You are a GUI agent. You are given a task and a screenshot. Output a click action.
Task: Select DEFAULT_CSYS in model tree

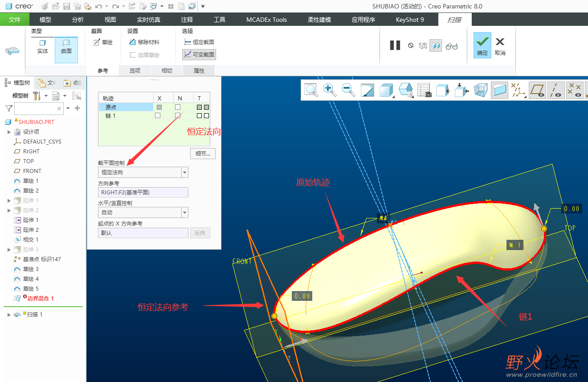click(42, 142)
